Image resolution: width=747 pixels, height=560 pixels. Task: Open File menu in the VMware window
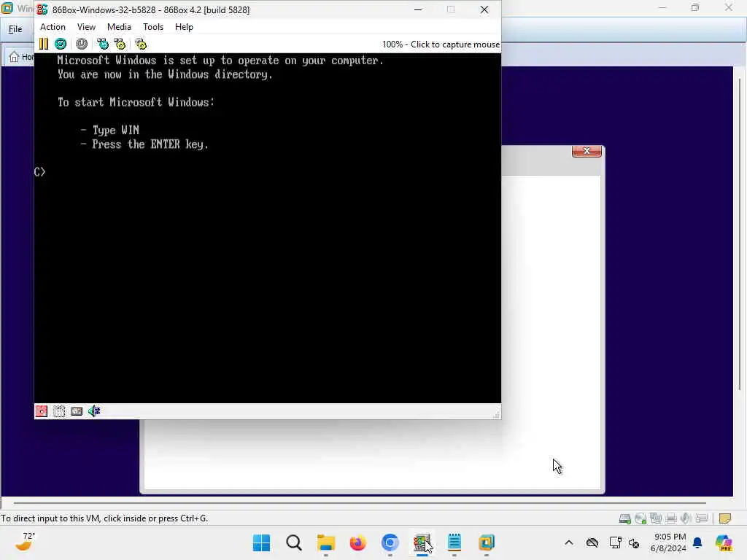pyautogui.click(x=15, y=29)
